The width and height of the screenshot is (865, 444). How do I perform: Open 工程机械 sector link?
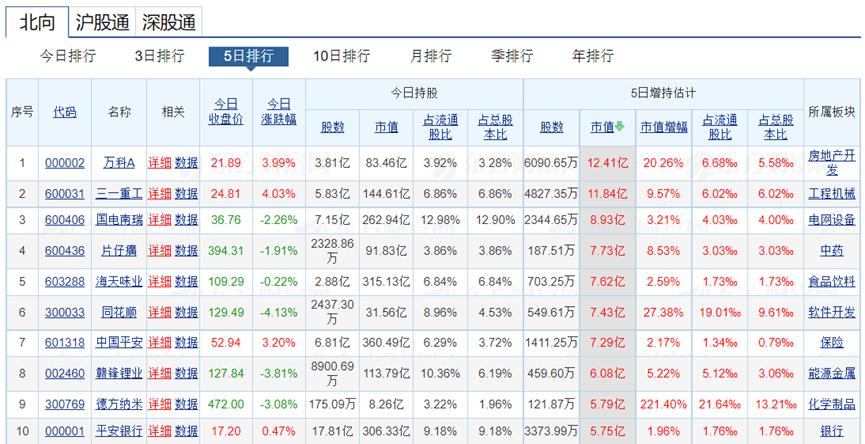tap(831, 194)
